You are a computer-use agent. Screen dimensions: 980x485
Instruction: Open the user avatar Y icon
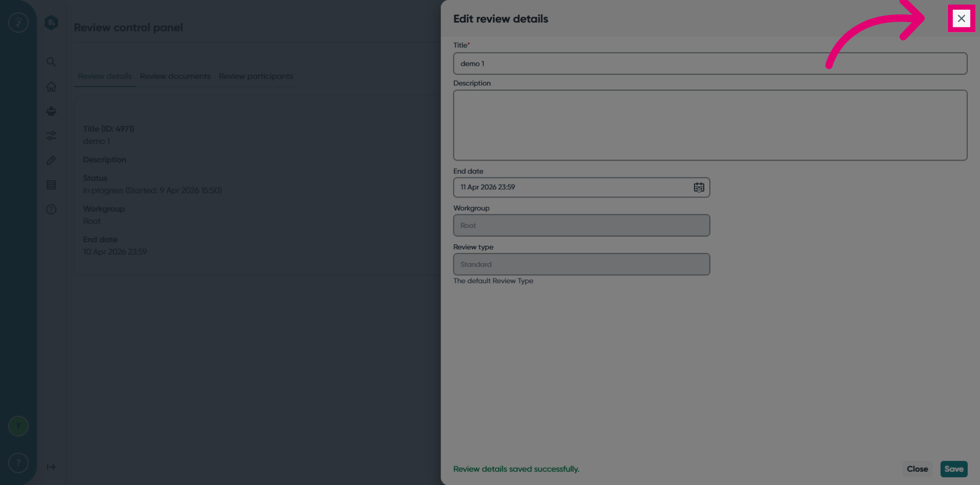[18, 426]
